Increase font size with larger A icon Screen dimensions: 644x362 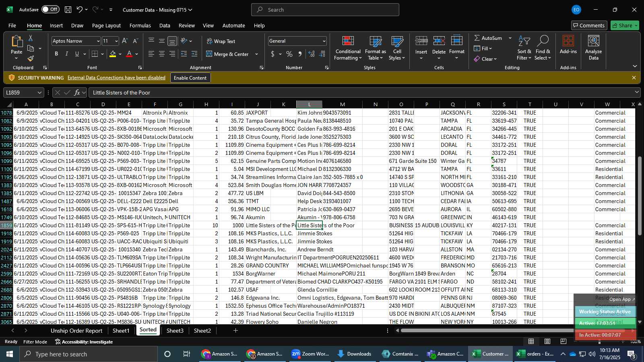(125, 41)
